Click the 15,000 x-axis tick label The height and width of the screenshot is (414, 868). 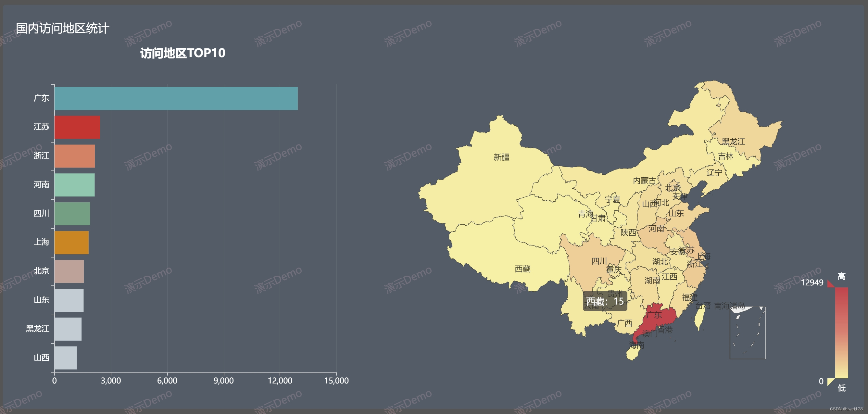point(336,381)
